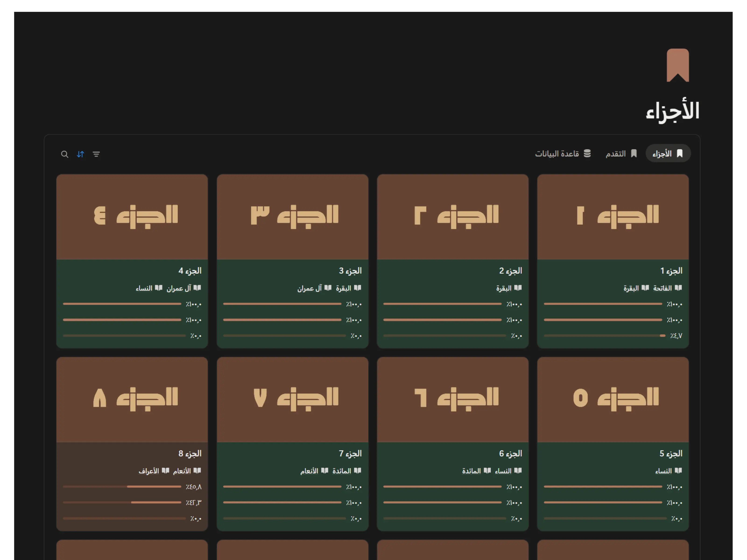
Task: Open the قاعدة البيانات tab
Action: pyautogui.click(x=563, y=154)
